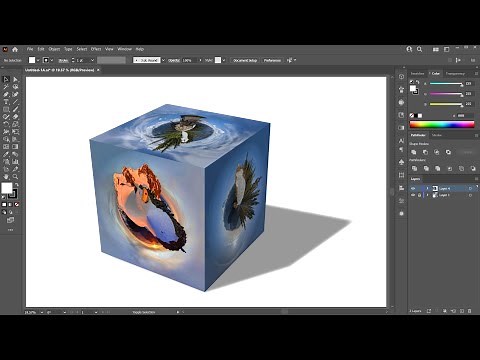The height and width of the screenshot is (360, 480).
Task: Select the Direct Selection tool
Action: pos(15,79)
